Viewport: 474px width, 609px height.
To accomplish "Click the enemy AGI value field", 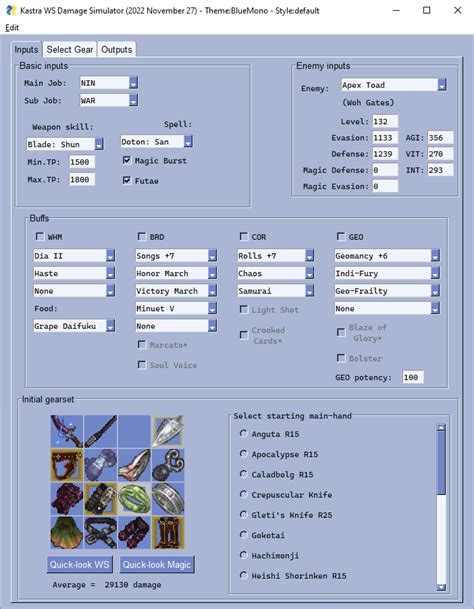I will pyautogui.click(x=440, y=137).
